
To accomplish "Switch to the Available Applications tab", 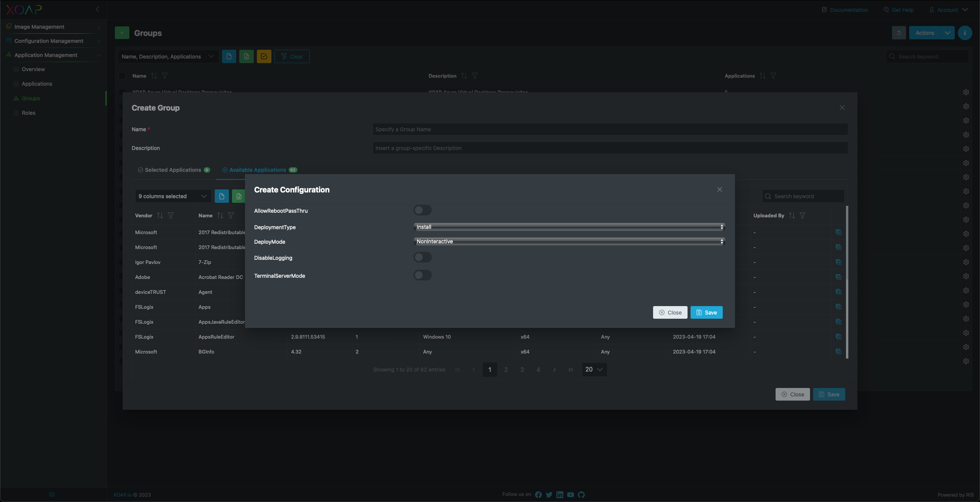I will [260, 170].
